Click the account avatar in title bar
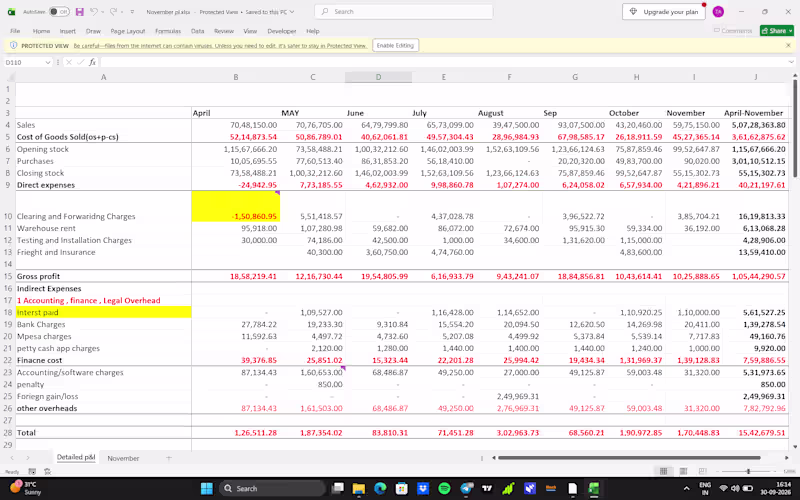The width and height of the screenshot is (800, 500). point(718,11)
